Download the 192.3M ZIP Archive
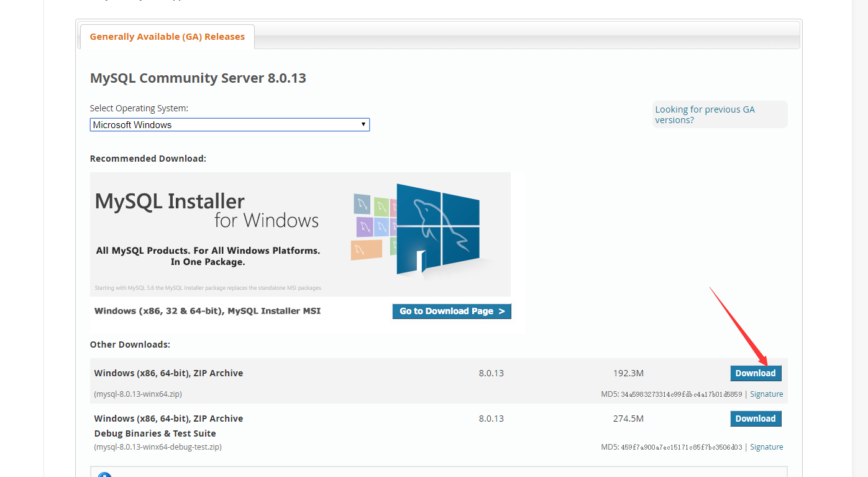Viewport: 868px width, 477px height. coord(756,373)
